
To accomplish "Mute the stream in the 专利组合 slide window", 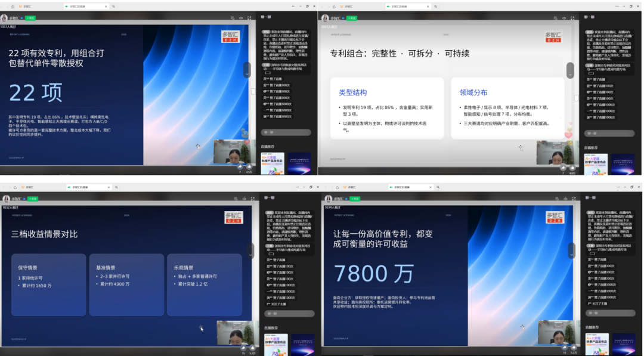I will (x=564, y=18).
